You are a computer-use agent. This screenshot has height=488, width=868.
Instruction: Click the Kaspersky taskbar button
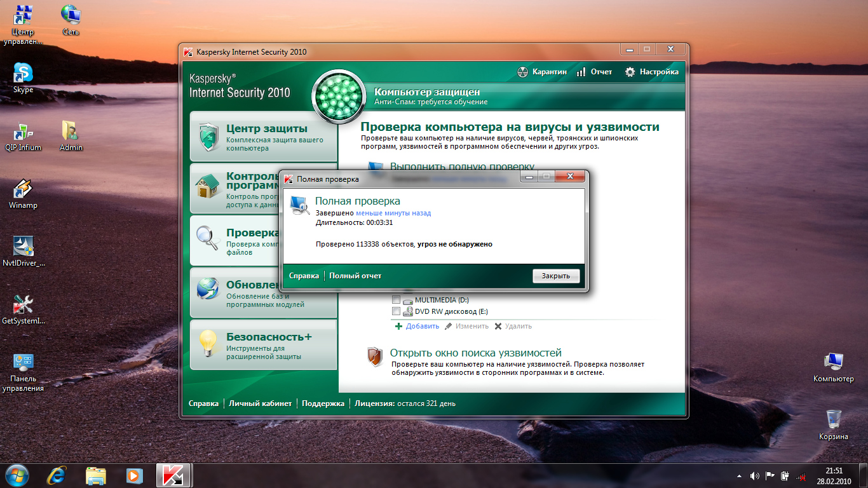pos(174,475)
